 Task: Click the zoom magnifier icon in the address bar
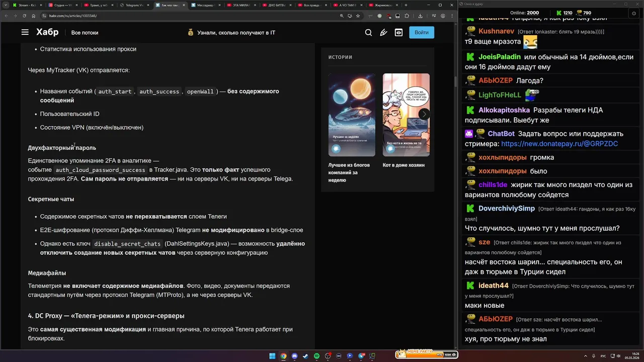pos(342,16)
